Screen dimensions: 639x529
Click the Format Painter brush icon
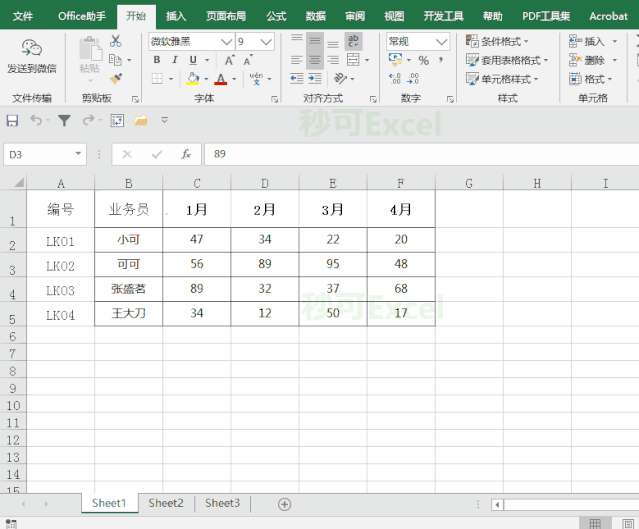coord(116,78)
